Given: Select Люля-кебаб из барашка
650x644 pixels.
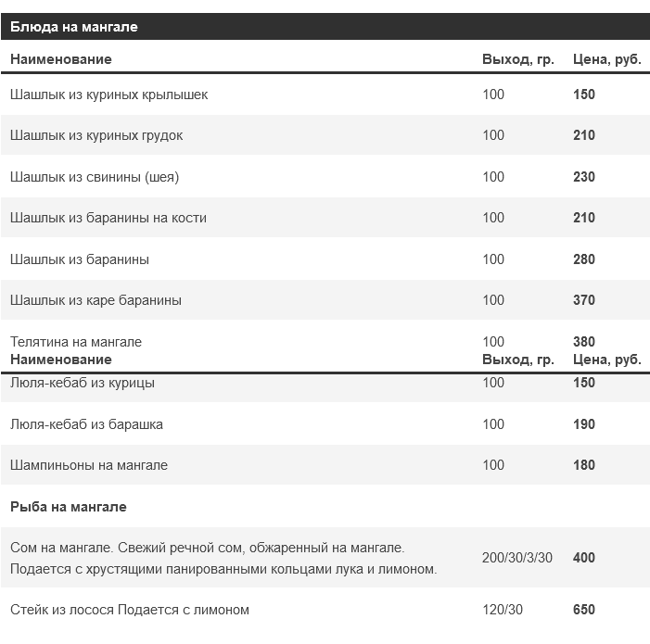Looking at the screenshot, I should coord(86,424).
